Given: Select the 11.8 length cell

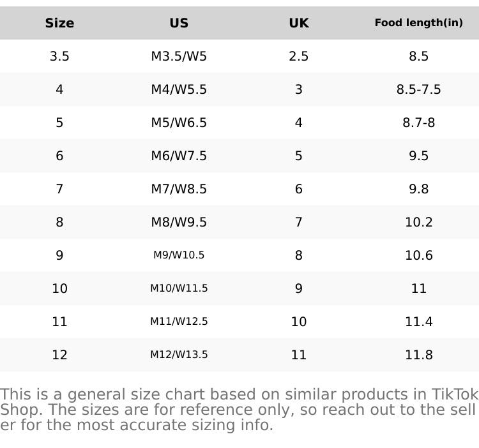Looking at the screenshot, I should point(418,355).
